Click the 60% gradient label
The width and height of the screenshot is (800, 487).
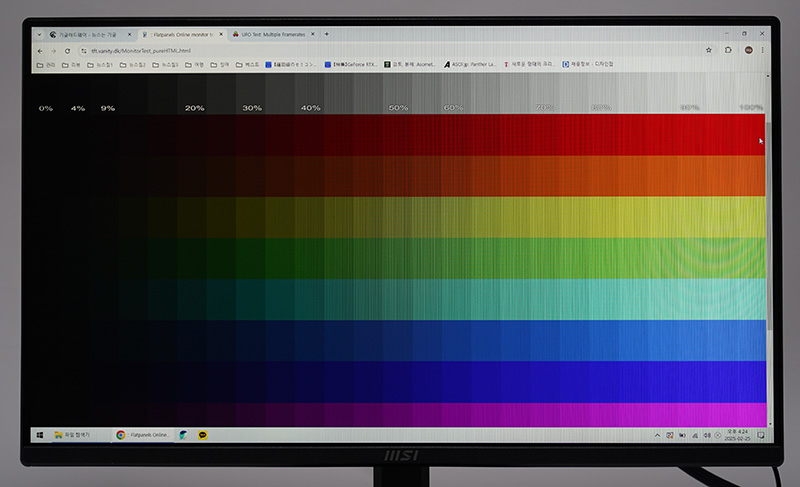(454, 108)
